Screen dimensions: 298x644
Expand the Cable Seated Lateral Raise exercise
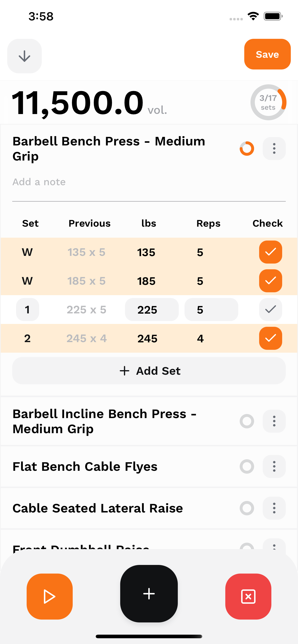pos(98,508)
